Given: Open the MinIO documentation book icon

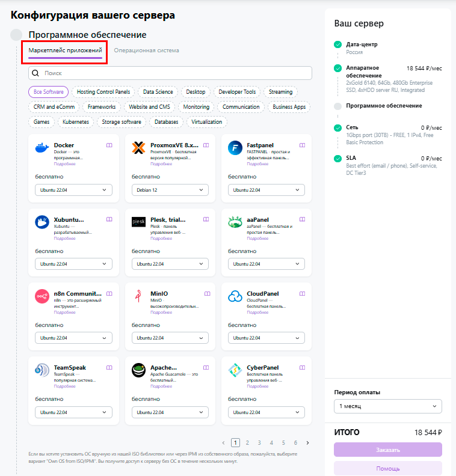Looking at the screenshot, I should click(x=207, y=293).
